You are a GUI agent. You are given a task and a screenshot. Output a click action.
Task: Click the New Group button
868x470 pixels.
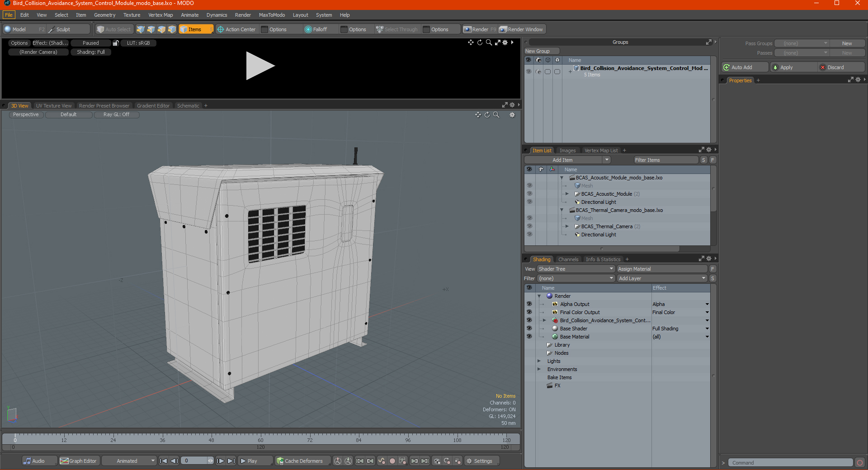pos(542,51)
